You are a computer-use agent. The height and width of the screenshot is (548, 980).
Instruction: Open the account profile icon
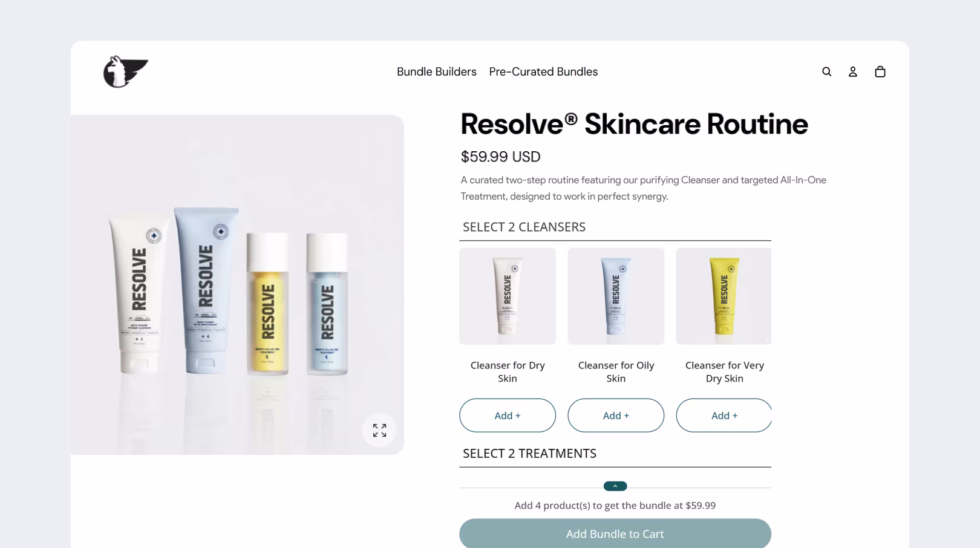coord(853,72)
